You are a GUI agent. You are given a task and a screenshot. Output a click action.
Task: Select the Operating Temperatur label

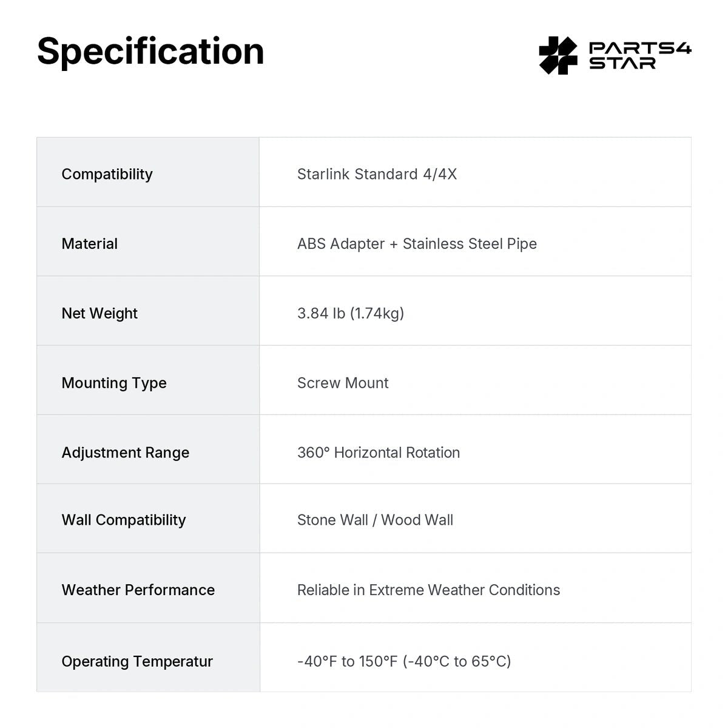(x=137, y=662)
